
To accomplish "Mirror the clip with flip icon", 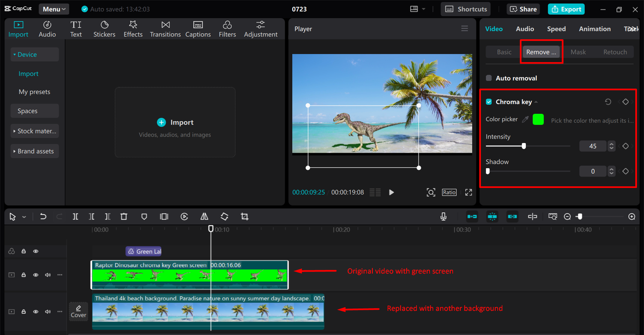I will pyautogui.click(x=204, y=217).
